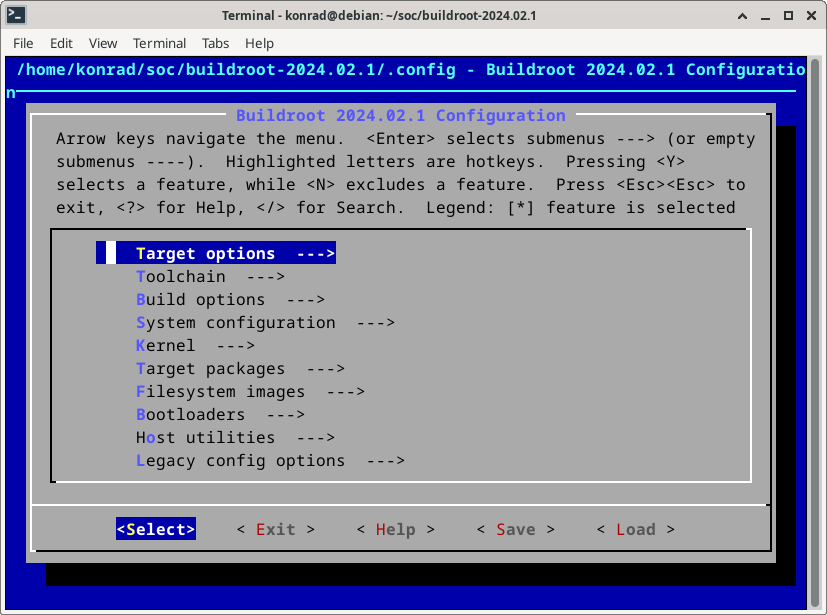Open the System configuration submenu
The image size is (827, 615).
(265, 323)
